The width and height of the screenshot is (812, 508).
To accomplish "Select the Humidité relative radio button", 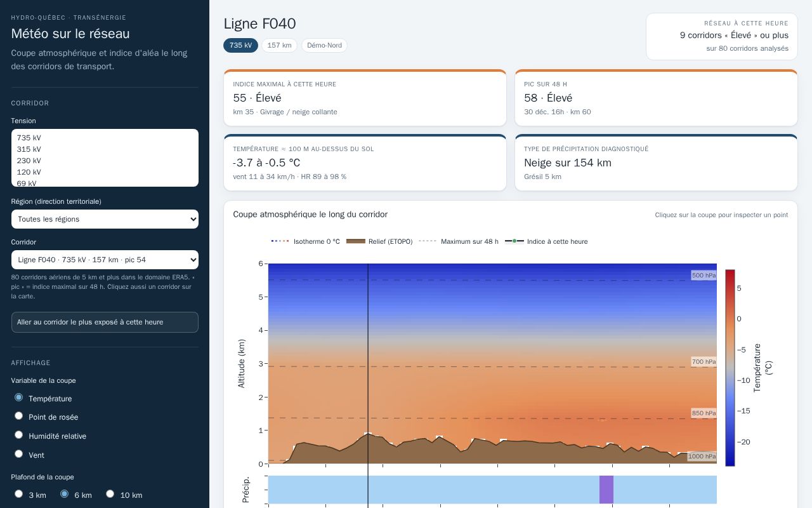I will [x=18, y=435].
